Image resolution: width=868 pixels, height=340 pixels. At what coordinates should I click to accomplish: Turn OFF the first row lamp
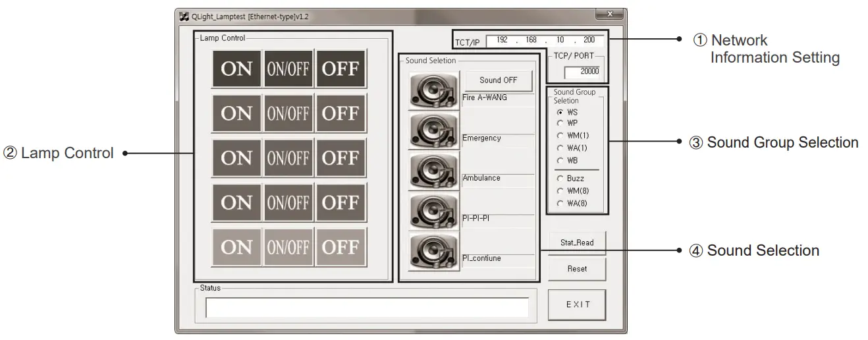[340, 69]
